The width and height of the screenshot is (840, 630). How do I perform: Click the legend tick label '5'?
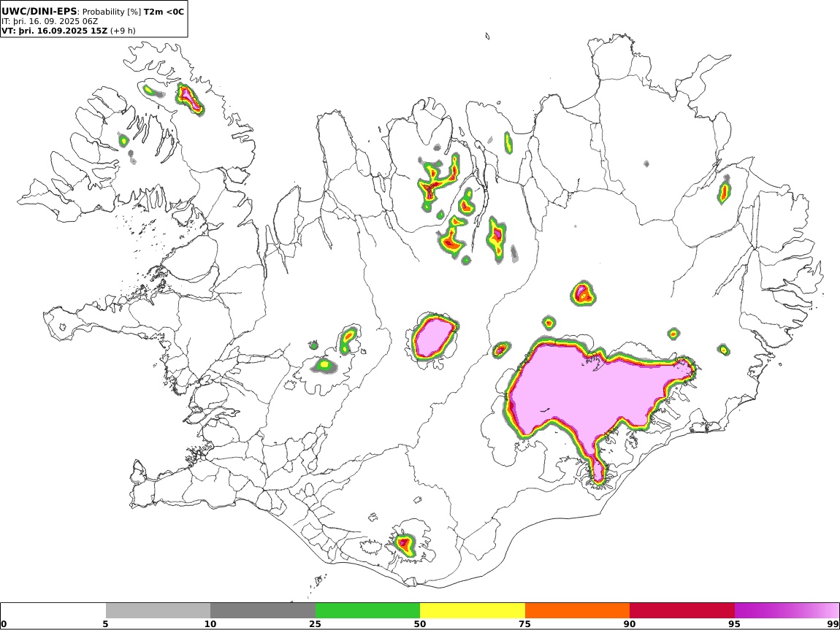[105, 624]
